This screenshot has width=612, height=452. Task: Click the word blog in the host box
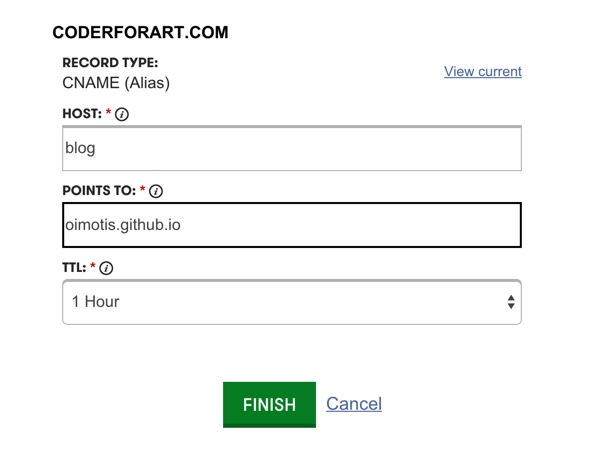[80, 149]
